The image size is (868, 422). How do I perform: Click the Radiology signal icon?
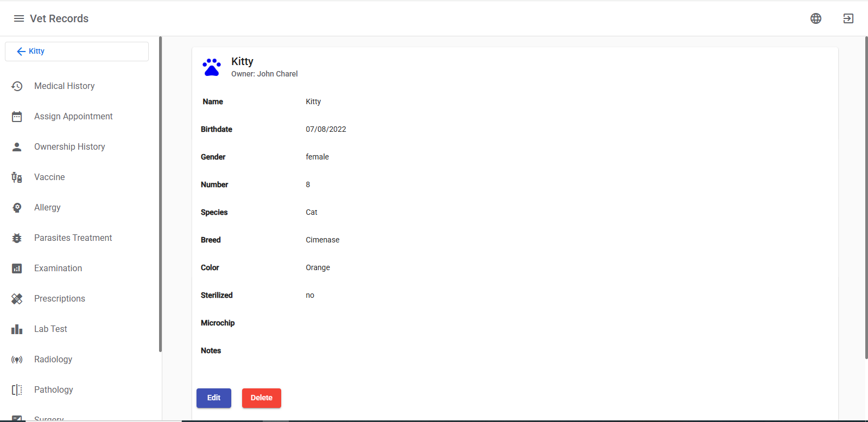coord(17,360)
